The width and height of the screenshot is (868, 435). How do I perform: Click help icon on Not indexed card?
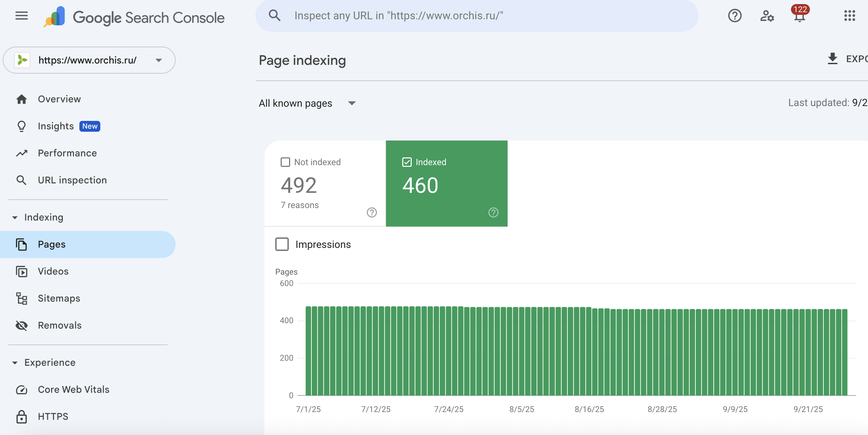(372, 212)
